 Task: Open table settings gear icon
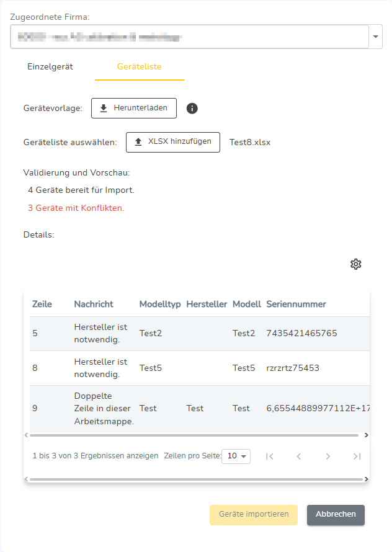tap(356, 264)
